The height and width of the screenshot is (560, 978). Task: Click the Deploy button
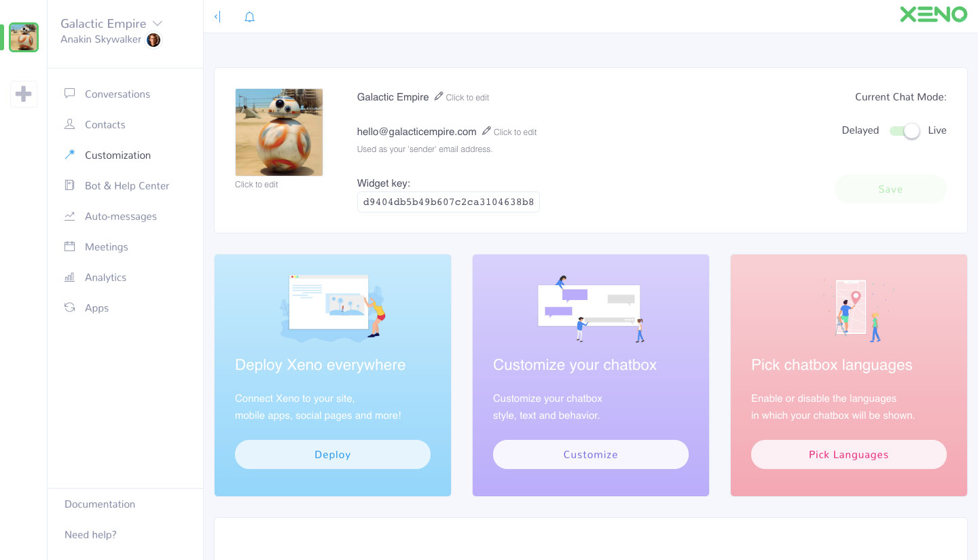[x=333, y=455]
